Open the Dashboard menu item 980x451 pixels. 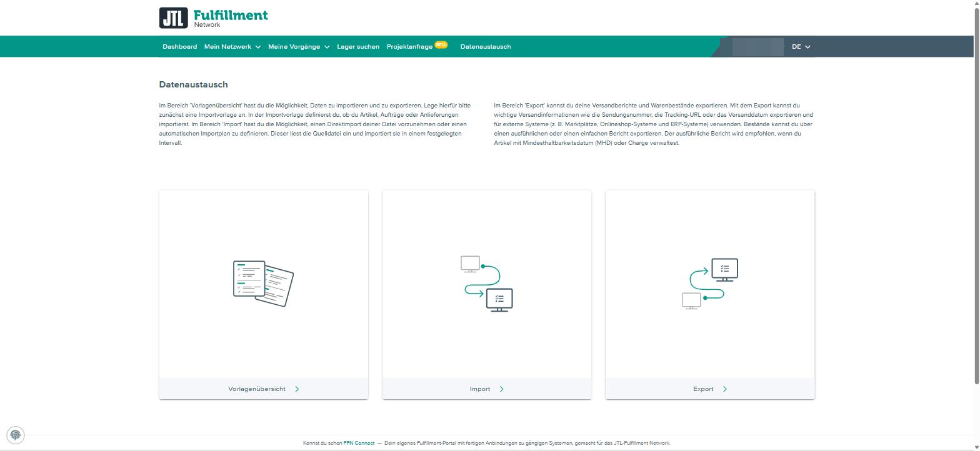click(x=179, y=47)
